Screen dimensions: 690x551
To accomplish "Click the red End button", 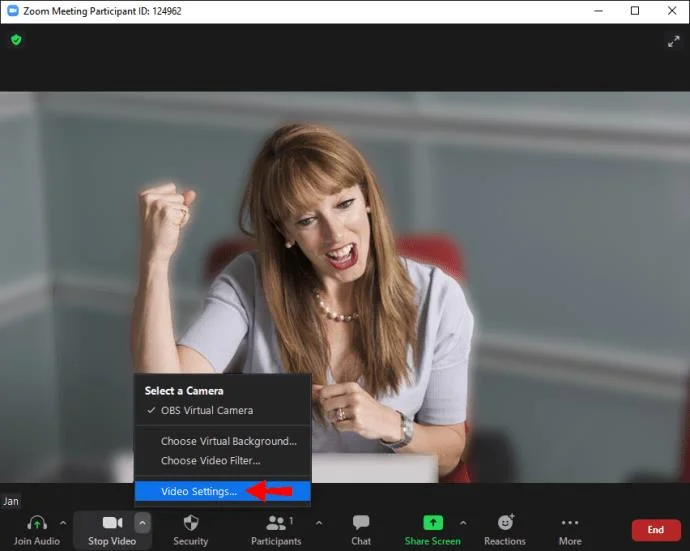I will click(656, 530).
